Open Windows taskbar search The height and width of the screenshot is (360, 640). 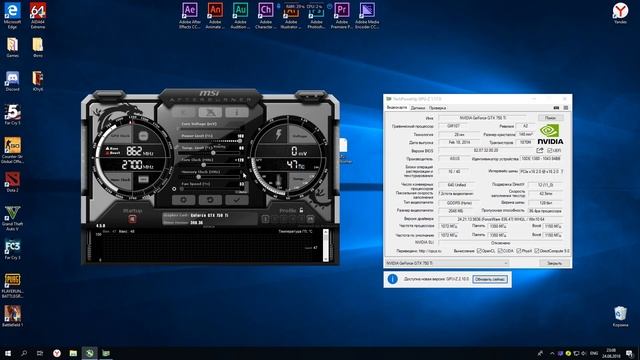[24, 353]
